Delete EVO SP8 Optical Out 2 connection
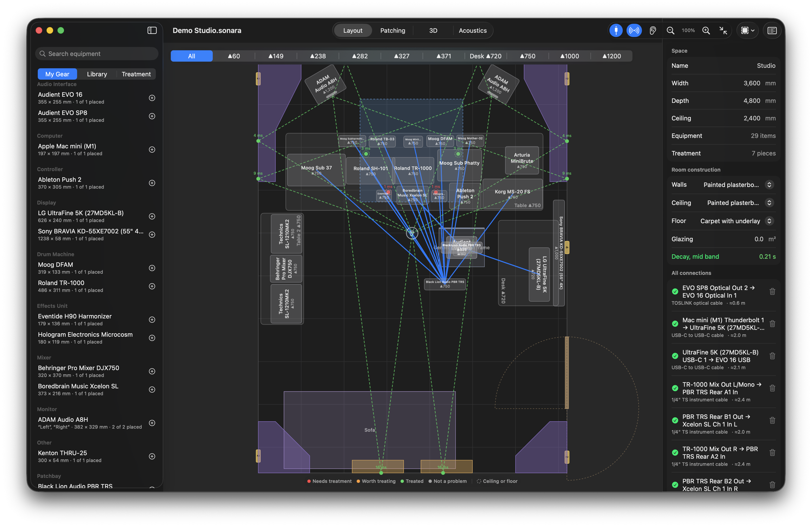 click(x=772, y=291)
